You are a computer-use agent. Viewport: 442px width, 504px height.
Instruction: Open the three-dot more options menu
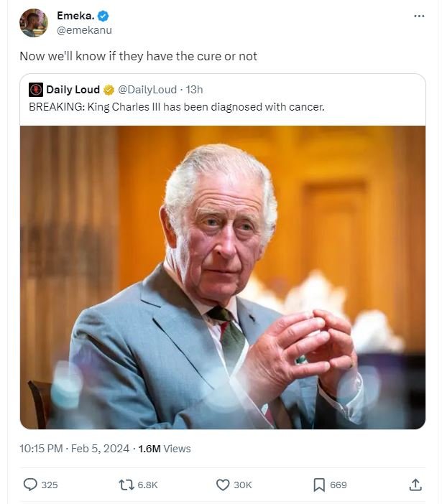click(x=419, y=17)
